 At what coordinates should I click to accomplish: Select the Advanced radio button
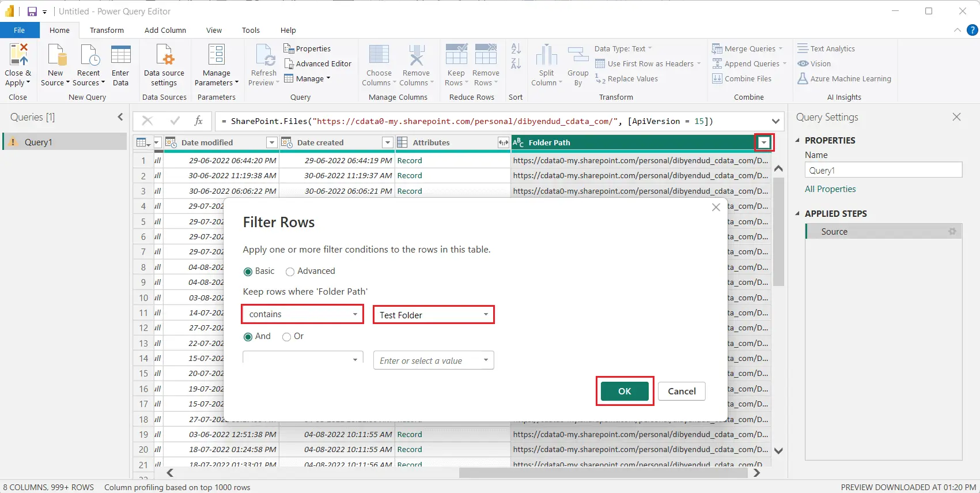290,272
